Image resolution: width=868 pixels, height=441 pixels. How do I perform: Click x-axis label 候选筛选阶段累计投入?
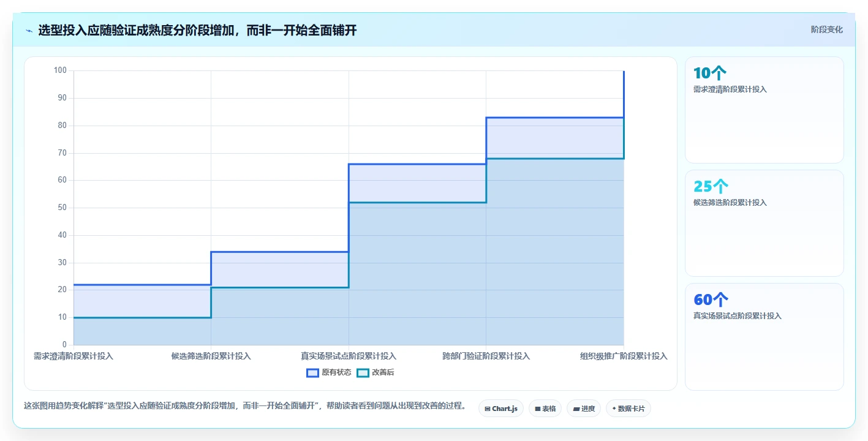coord(211,356)
